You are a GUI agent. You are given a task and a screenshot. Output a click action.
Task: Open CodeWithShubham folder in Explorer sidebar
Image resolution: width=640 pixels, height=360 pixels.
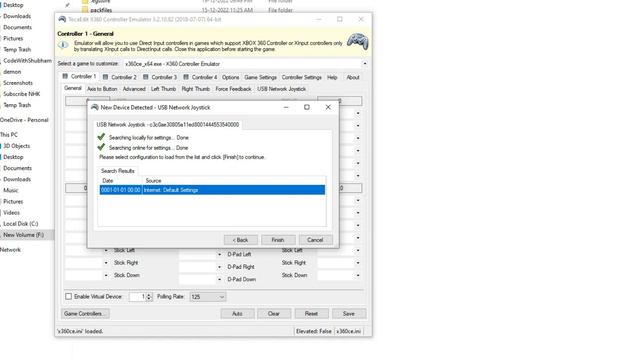tap(27, 61)
